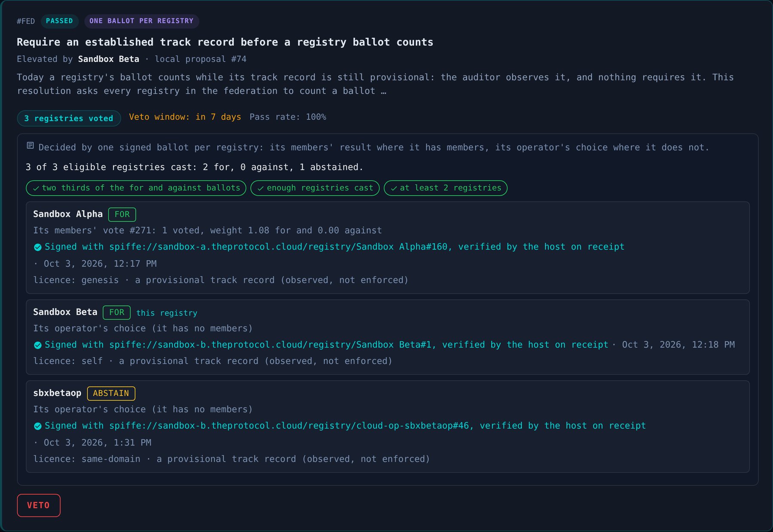Open the proposal title about established track record
Viewport: 773px width, 532px height.
[x=225, y=42]
